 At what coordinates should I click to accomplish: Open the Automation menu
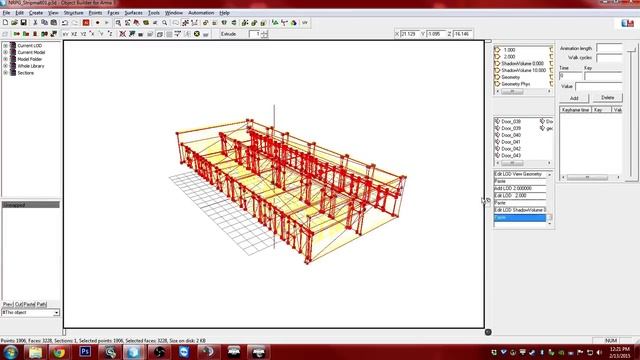(201, 13)
